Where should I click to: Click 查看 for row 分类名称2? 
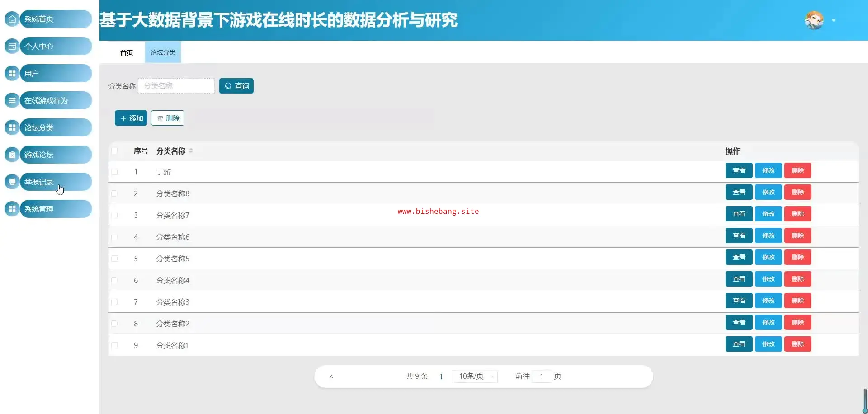pos(739,322)
